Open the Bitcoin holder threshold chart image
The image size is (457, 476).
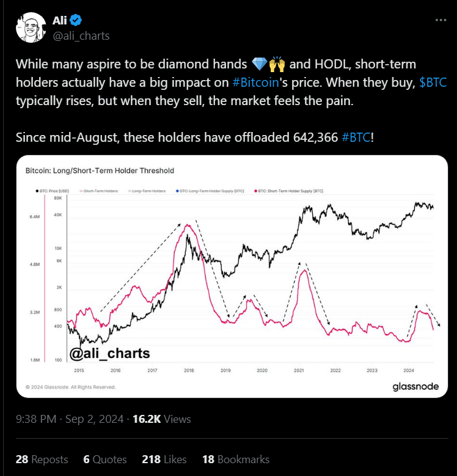click(232, 277)
